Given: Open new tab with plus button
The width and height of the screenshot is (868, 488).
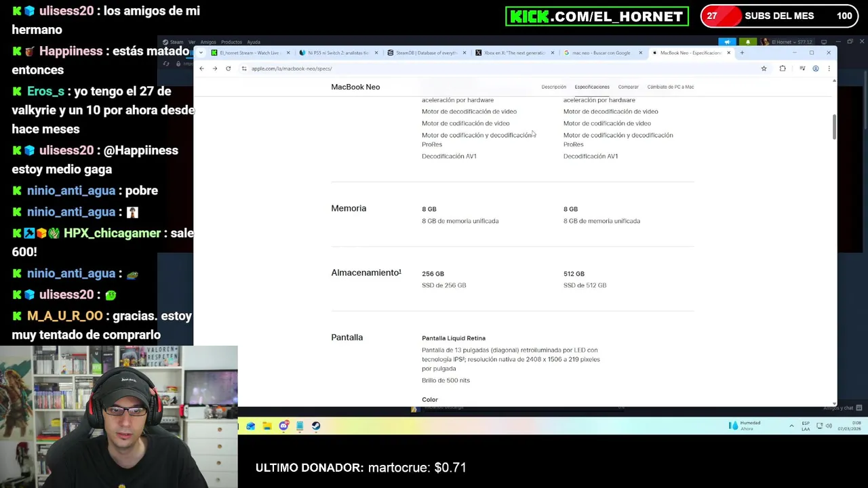Looking at the screenshot, I should (x=742, y=53).
